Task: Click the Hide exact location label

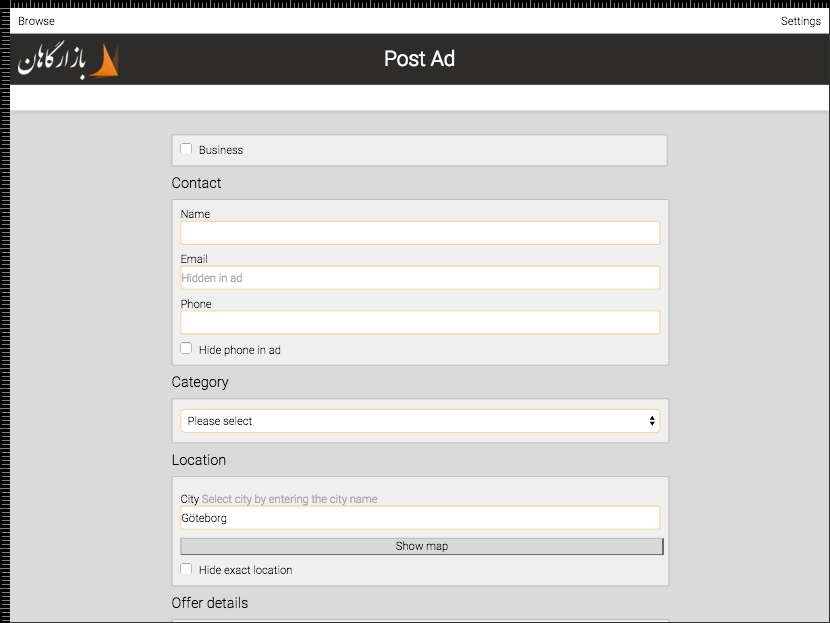Action: click(x=245, y=570)
